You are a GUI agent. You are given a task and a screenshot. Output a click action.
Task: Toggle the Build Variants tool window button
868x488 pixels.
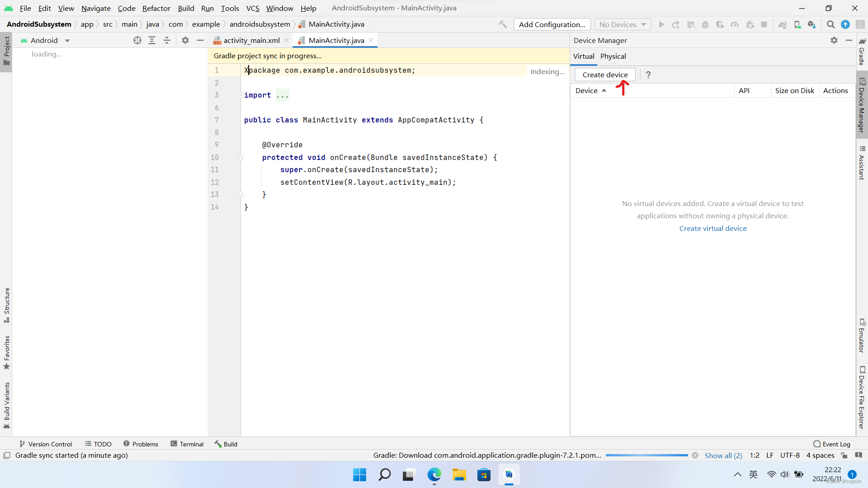[x=6, y=406]
